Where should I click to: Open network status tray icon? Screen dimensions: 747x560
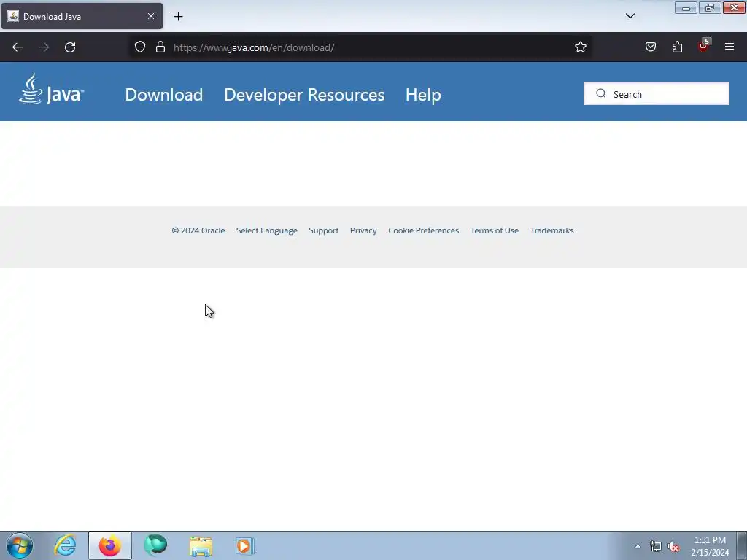click(x=656, y=546)
